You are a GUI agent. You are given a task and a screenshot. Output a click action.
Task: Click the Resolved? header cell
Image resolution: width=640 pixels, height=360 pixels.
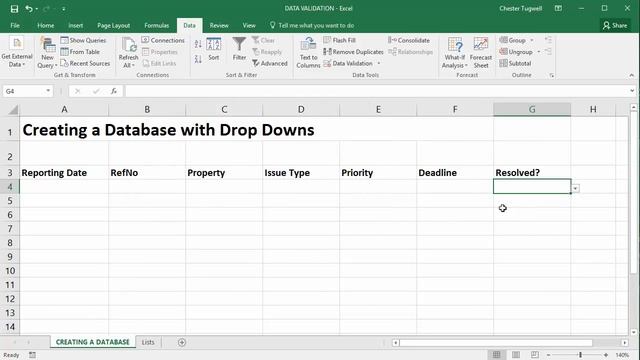pyautogui.click(x=532, y=173)
